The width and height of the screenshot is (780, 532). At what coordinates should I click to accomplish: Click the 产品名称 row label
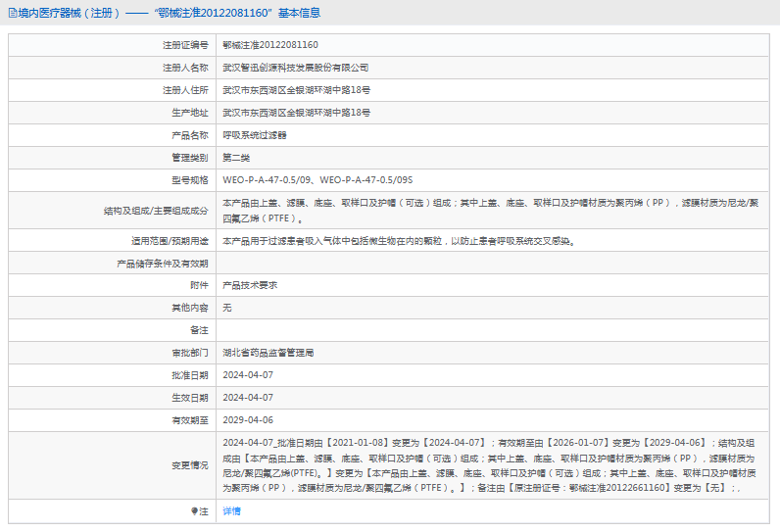point(190,135)
